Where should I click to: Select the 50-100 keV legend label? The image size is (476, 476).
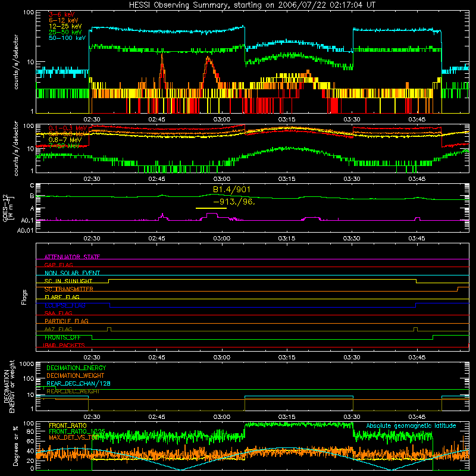click(67, 38)
